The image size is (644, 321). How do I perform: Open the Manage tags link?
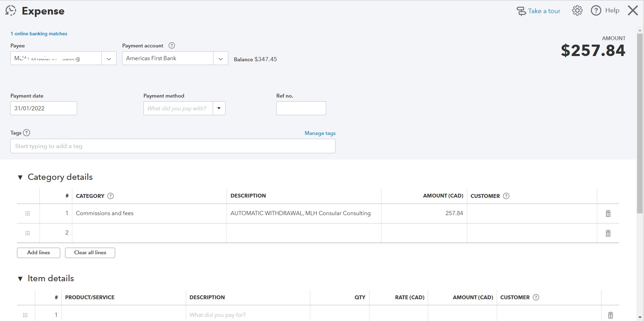(320, 133)
